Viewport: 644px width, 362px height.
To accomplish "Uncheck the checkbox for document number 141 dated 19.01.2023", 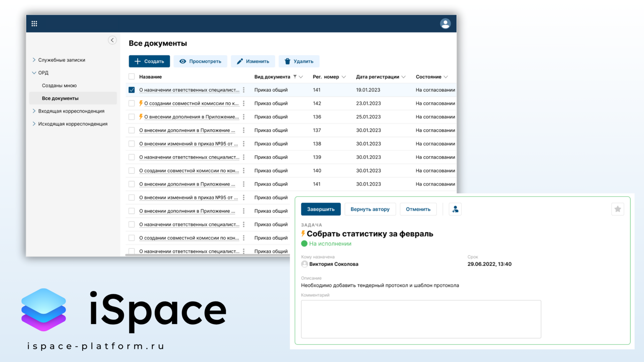I will (131, 90).
